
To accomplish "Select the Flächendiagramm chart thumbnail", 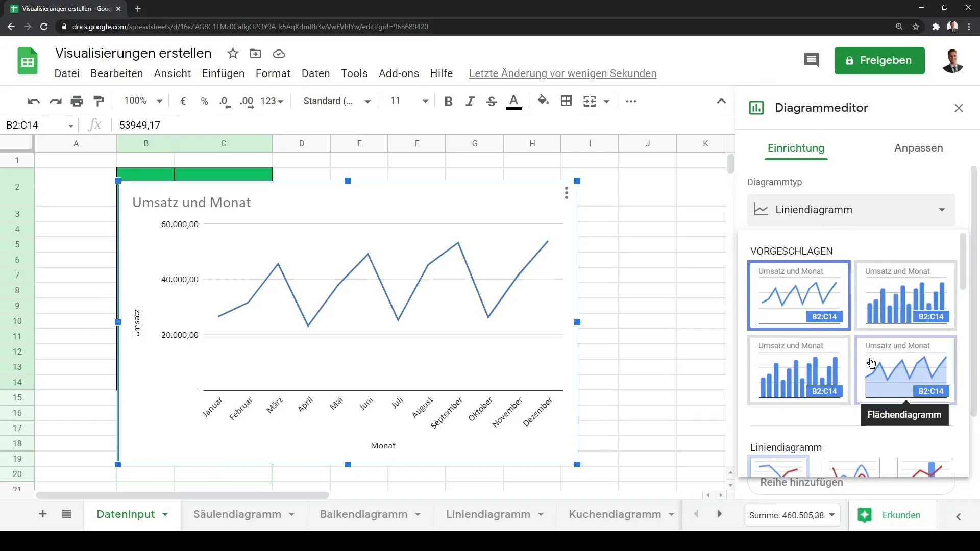I will coord(906,369).
